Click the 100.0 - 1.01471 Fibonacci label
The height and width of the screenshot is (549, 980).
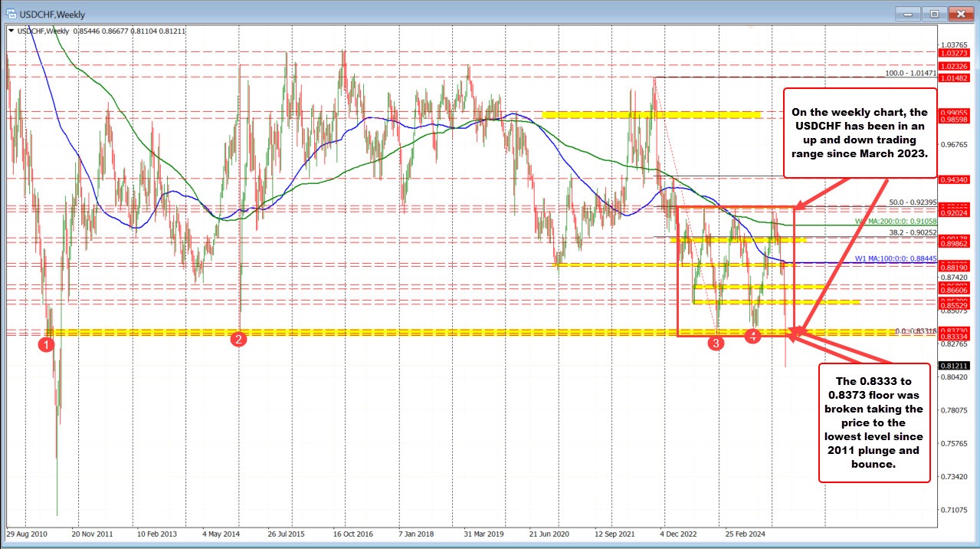tap(910, 73)
